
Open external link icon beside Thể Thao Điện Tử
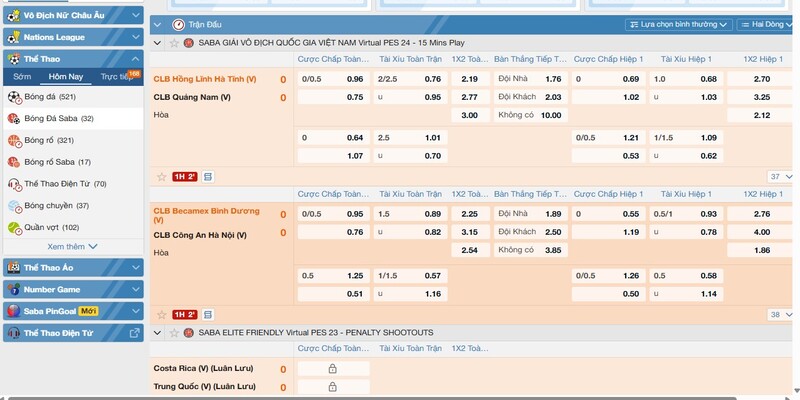(135, 332)
